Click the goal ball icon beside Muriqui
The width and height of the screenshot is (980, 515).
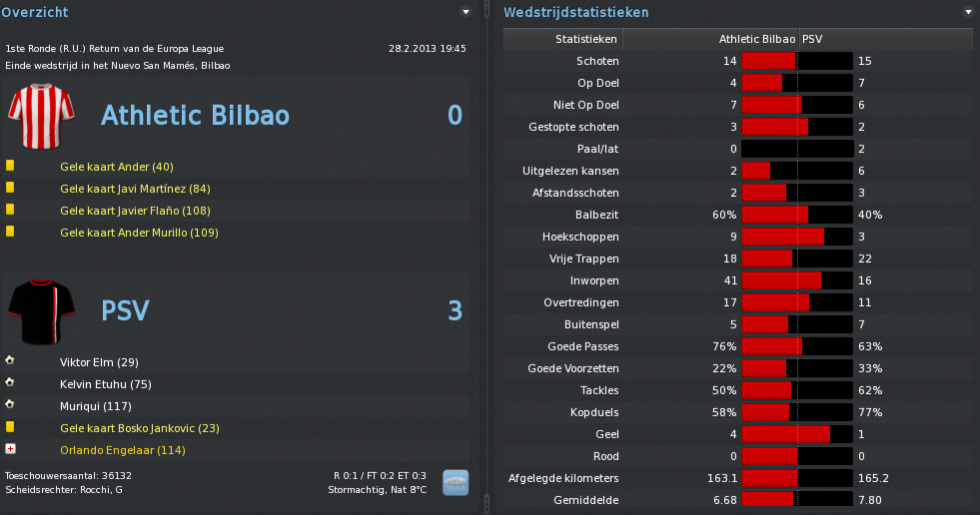click(x=10, y=404)
